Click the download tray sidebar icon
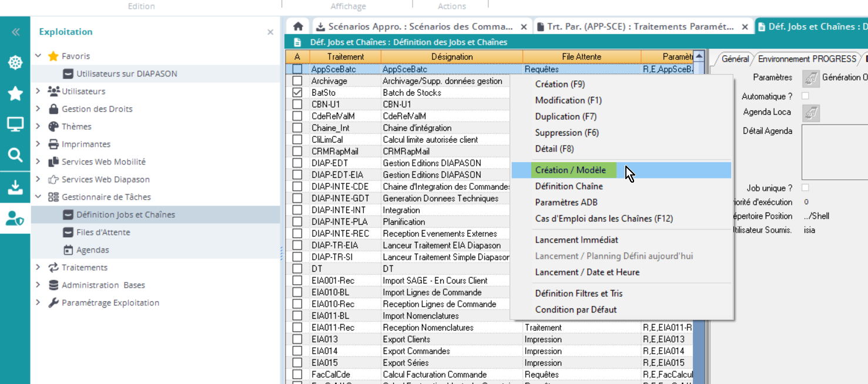 click(15, 187)
